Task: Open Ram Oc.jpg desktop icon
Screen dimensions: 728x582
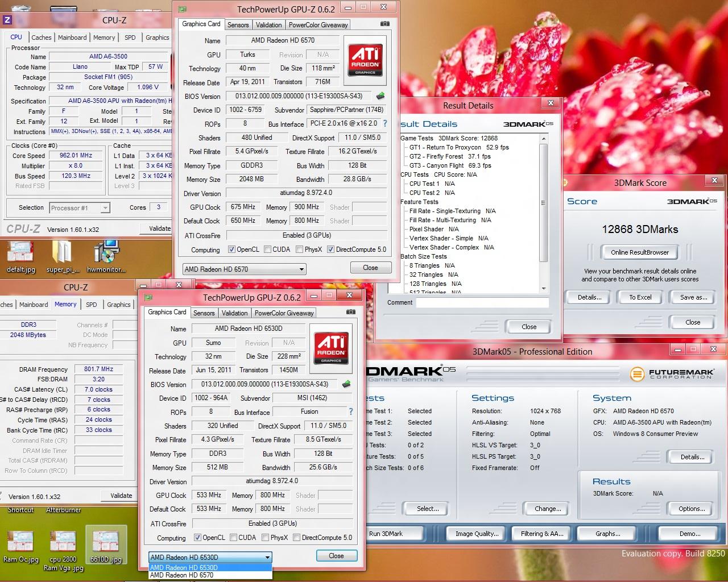Action: coord(21,546)
